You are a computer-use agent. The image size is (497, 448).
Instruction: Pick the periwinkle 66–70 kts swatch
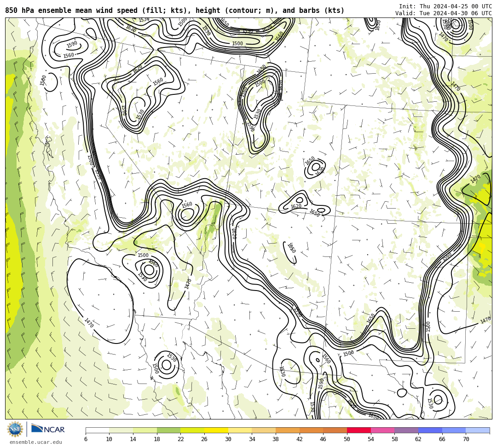pyautogui.click(x=454, y=430)
